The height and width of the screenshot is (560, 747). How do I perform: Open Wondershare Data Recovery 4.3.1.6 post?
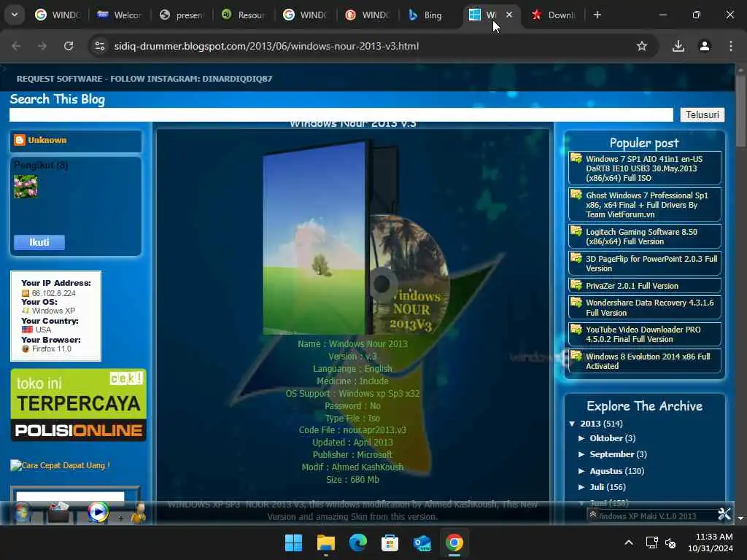pos(649,308)
